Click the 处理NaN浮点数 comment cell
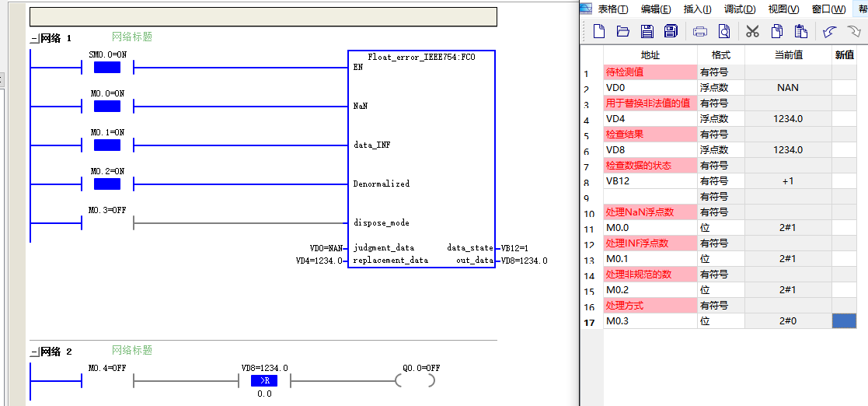Viewport: 868px width, 406px height. pyautogui.click(x=650, y=212)
